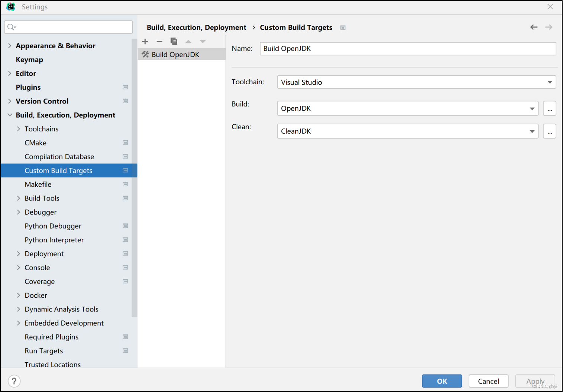The height and width of the screenshot is (392, 563).
Task: Go back to previous settings page
Action: click(534, 27)
